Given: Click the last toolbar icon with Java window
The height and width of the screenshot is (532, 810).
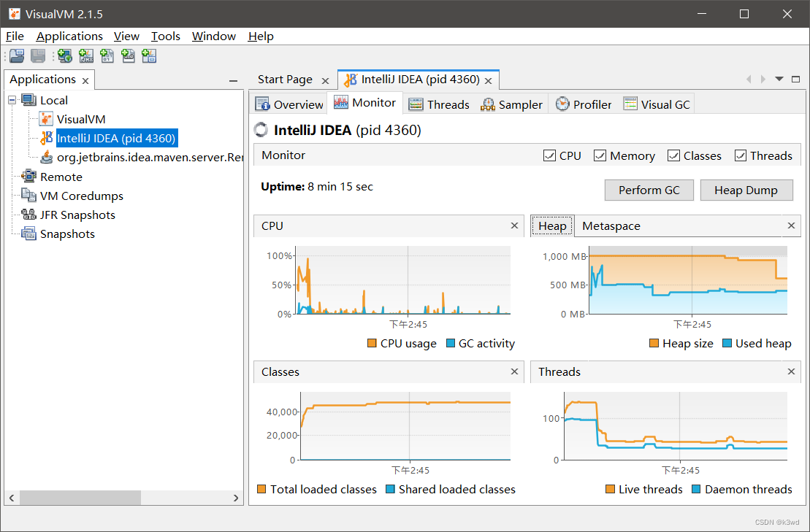Looking at the screenshot, I should (149, 55).
